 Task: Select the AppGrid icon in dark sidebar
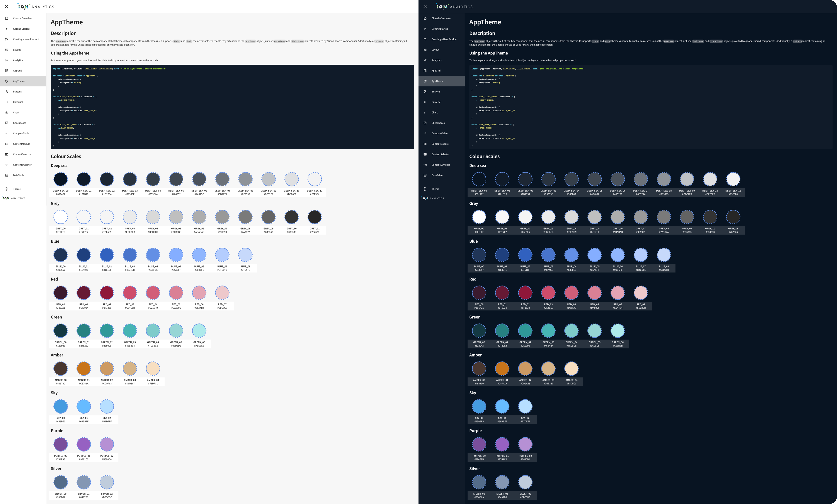pyautogui.click(x=425, y=71)
